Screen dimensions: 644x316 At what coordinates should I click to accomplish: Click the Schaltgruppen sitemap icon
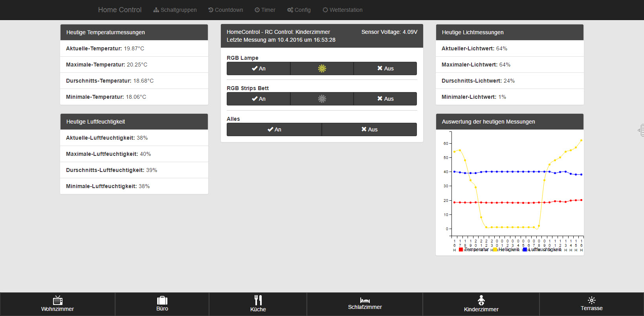[x=156, y=10]
